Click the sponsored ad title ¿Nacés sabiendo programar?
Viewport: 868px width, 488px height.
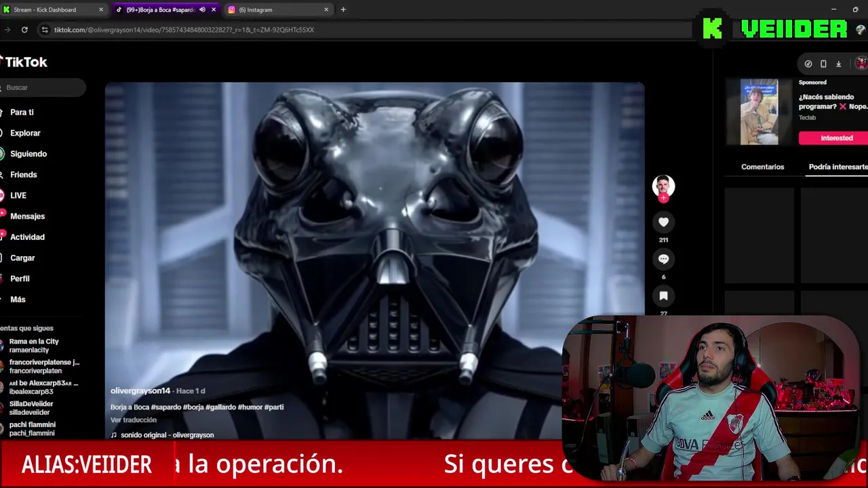click(x=833, y=102)
